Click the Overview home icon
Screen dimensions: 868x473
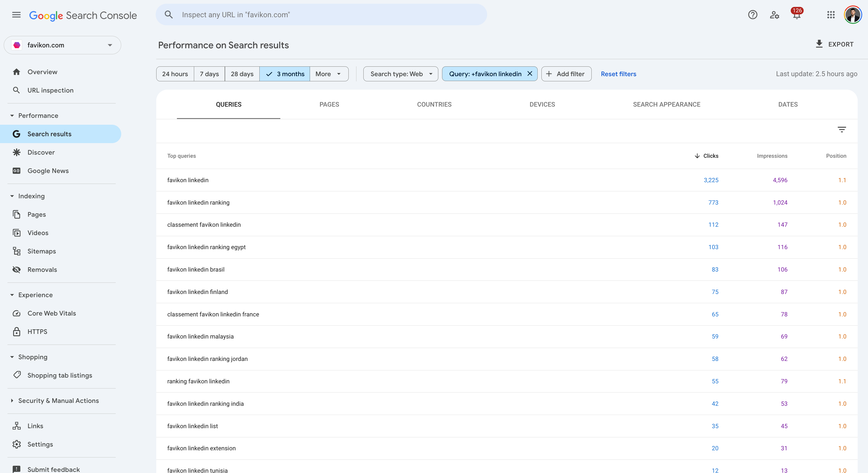(16, 72)
